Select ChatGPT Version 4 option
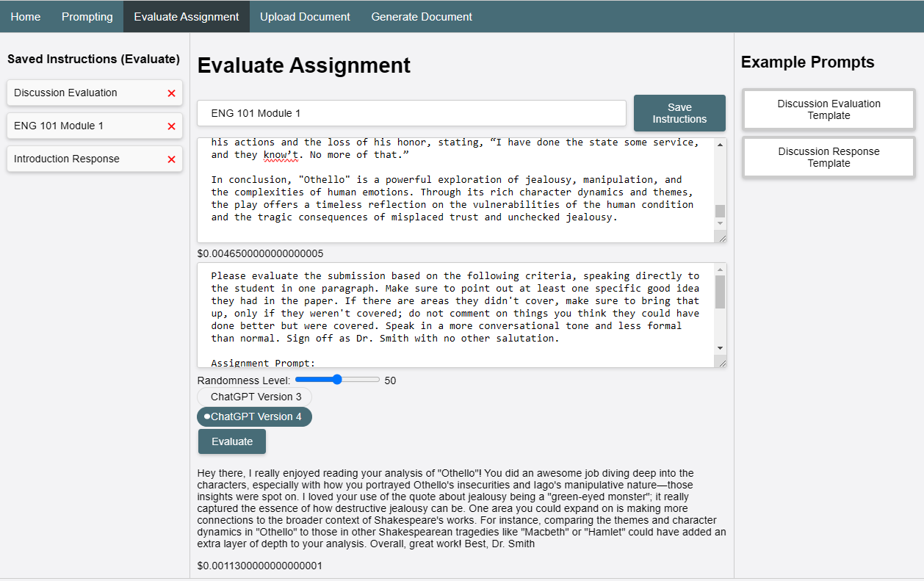 (x=255, y=416)
